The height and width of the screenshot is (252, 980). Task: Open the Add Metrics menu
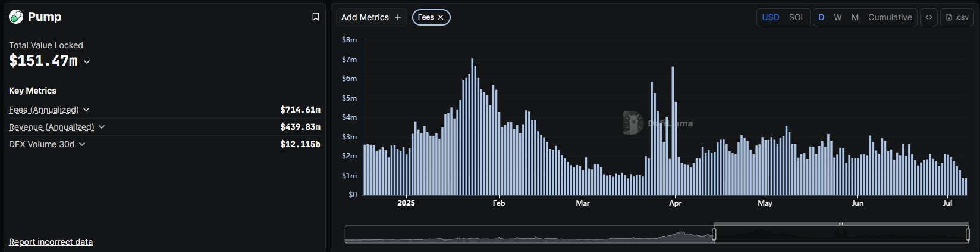(371, 17)
